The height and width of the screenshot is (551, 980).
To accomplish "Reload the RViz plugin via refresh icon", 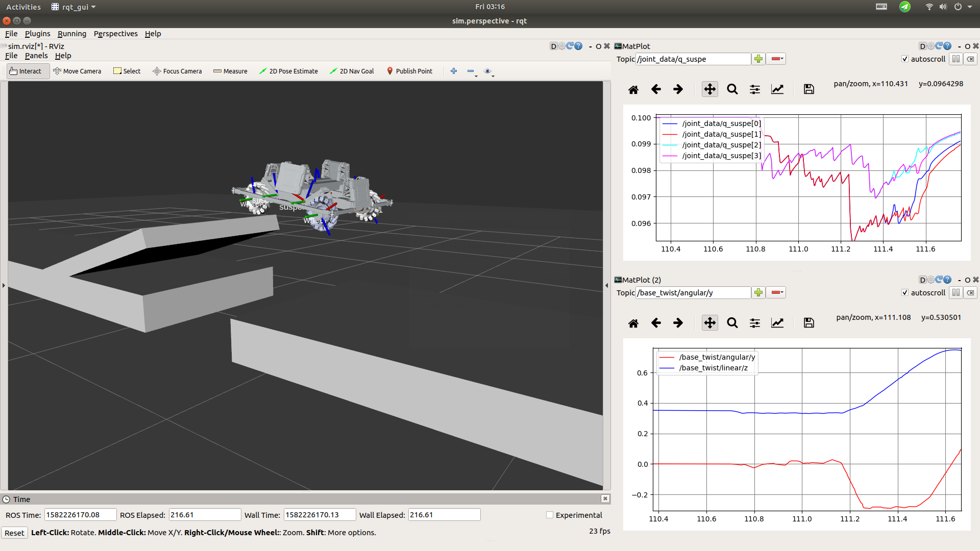I will pyautogui.click(x=570, y=46).
